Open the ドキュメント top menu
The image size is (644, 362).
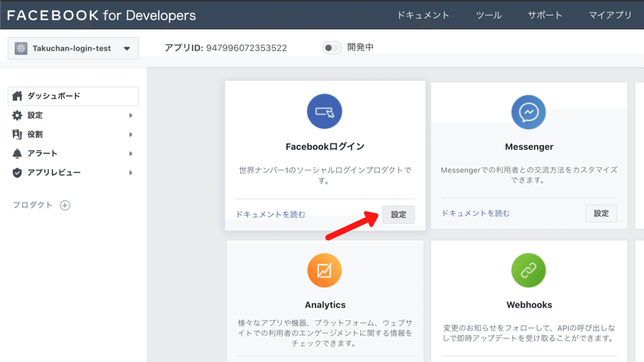point(423,15)
